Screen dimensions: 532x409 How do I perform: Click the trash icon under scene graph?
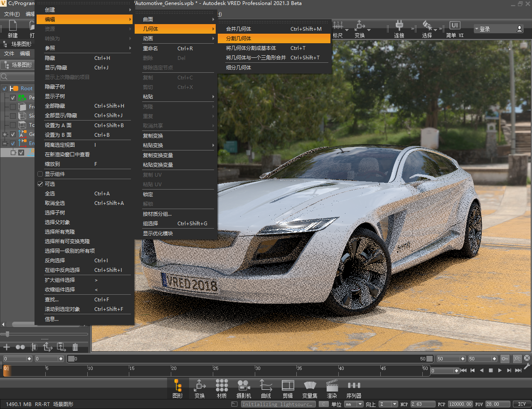tap(75, 347)
